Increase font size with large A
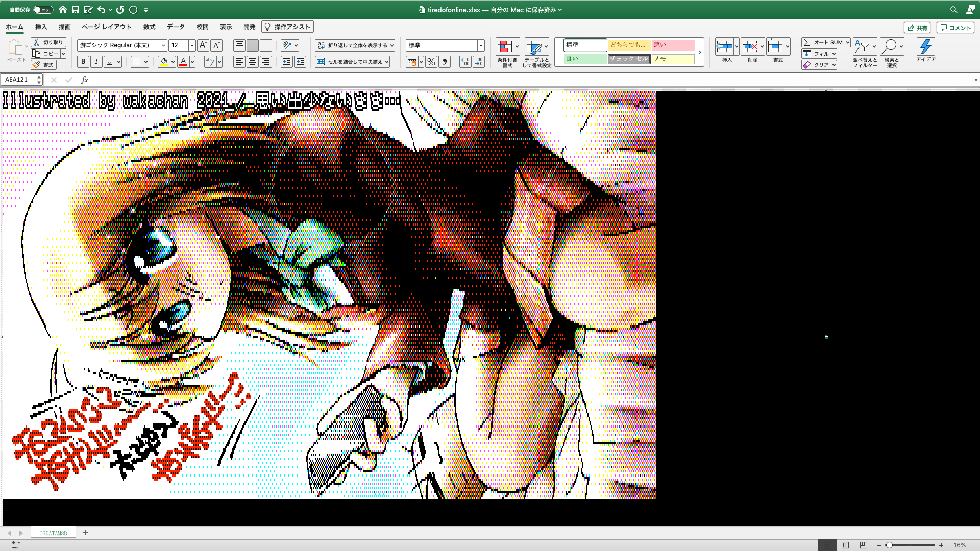 pyautogui.click(x=203, y=45)
